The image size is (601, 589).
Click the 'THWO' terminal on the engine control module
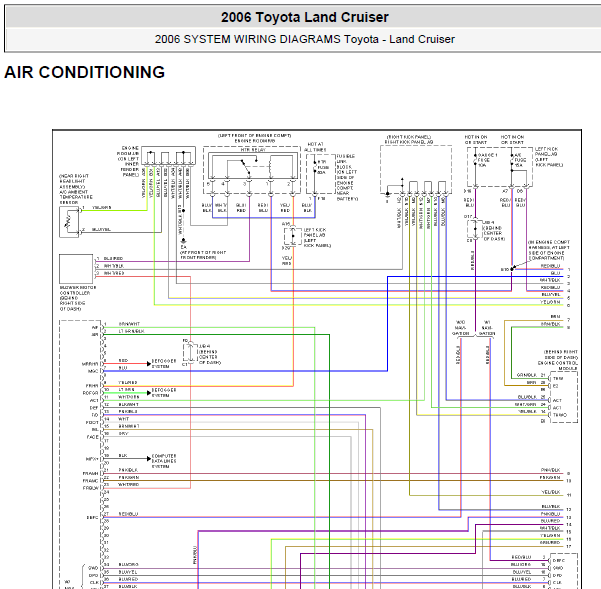click(x=560, y=415)
